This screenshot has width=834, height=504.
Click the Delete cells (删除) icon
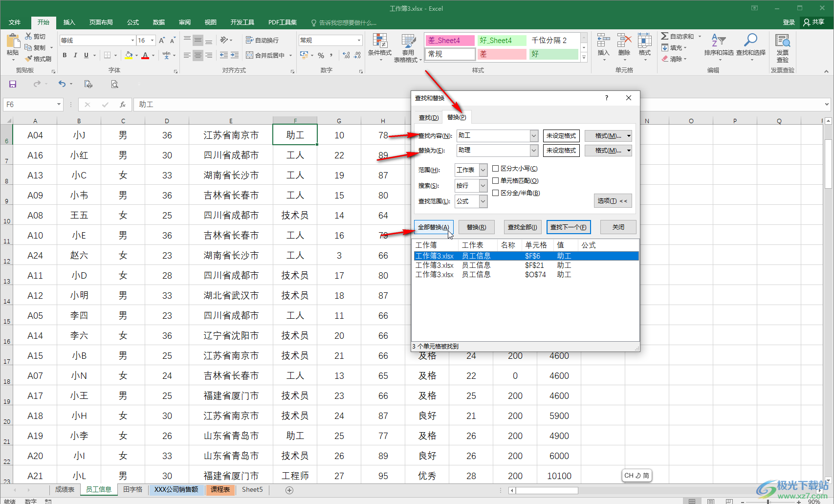click(624, 41)
